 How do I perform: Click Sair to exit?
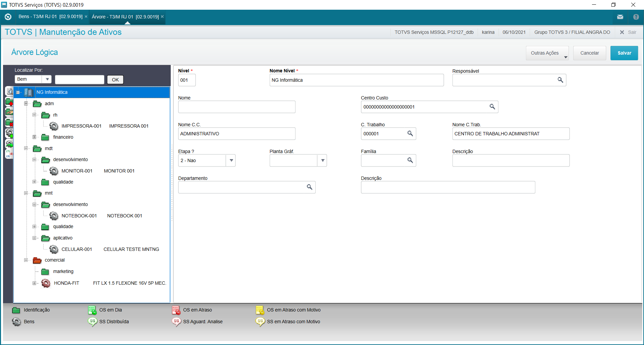coord(628,32)
